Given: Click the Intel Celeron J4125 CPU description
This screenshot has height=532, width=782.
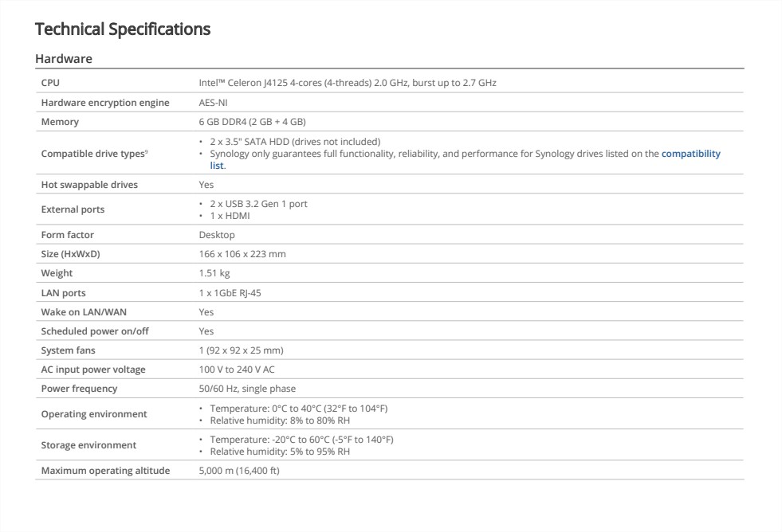Looking at the screenshot, I should (347, 83).
